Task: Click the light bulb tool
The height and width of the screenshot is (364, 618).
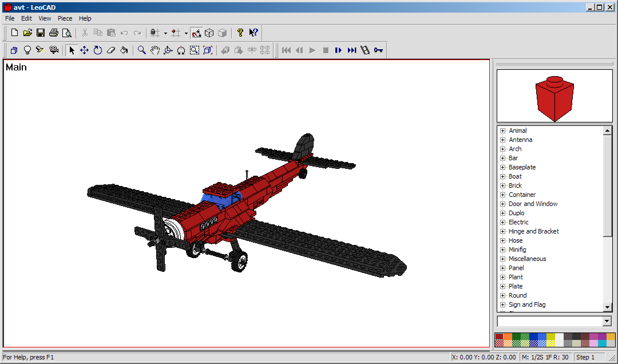Action: pyautogui.click(x=27, y=50)
